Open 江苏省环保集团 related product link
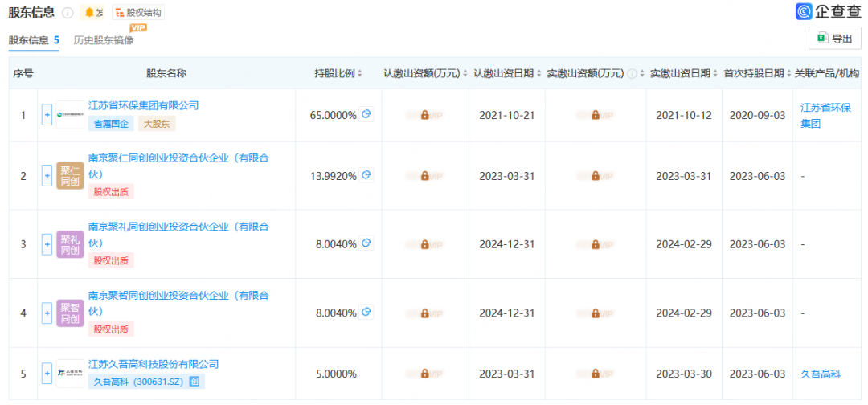The width and height of the screenshot is (868, 405). tap(825, 115)
